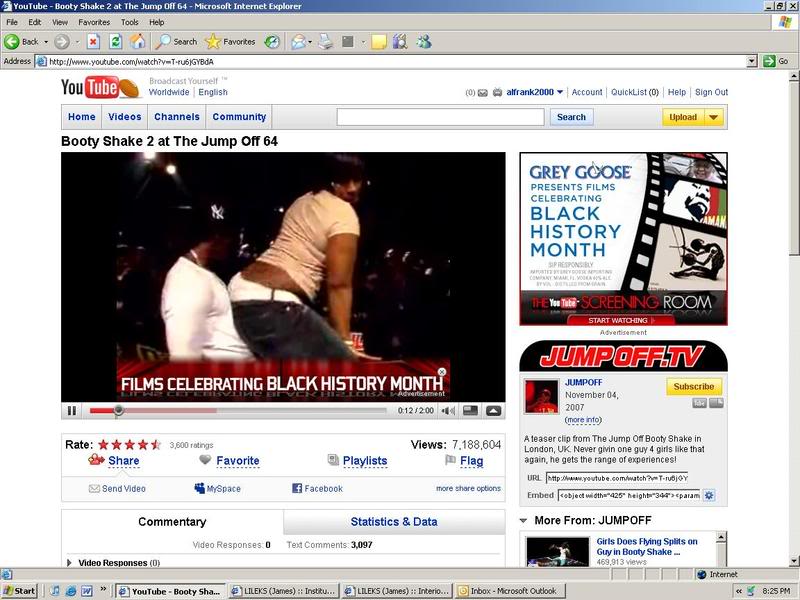Click more share options link

coord(468,488)
